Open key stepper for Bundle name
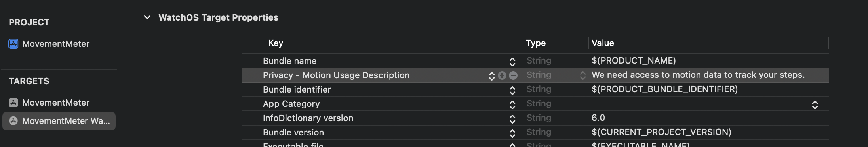The width and height of the screenshot is (868, 147). click(512, 62)
